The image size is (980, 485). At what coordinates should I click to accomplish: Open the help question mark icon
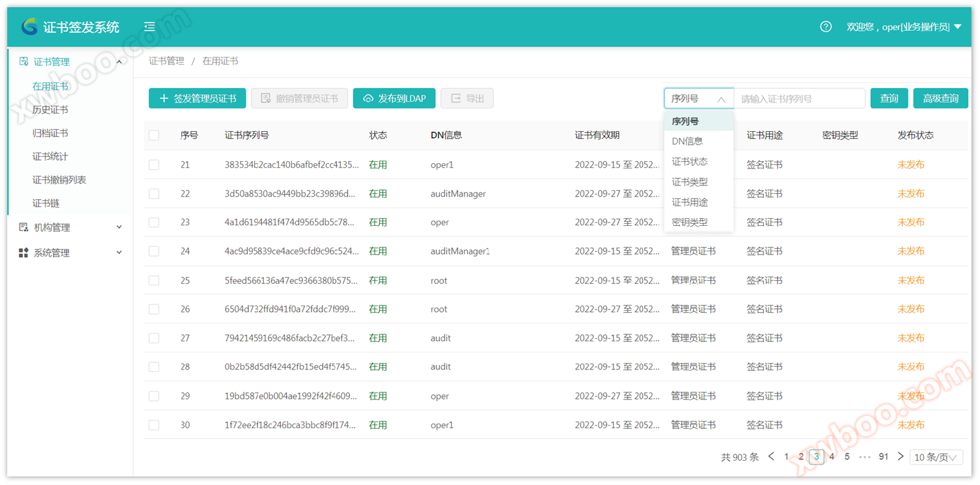[x=826, y=27]
